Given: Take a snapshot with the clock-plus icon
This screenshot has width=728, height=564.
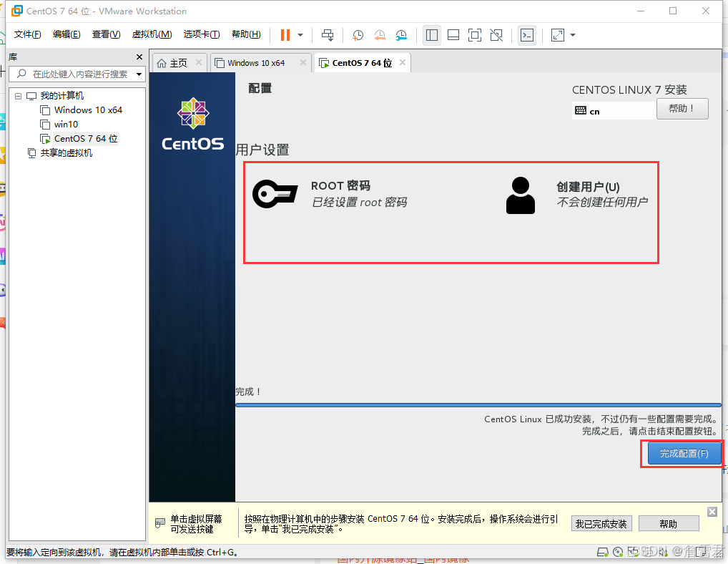Looking at the screenshot, I should (358, 35).
